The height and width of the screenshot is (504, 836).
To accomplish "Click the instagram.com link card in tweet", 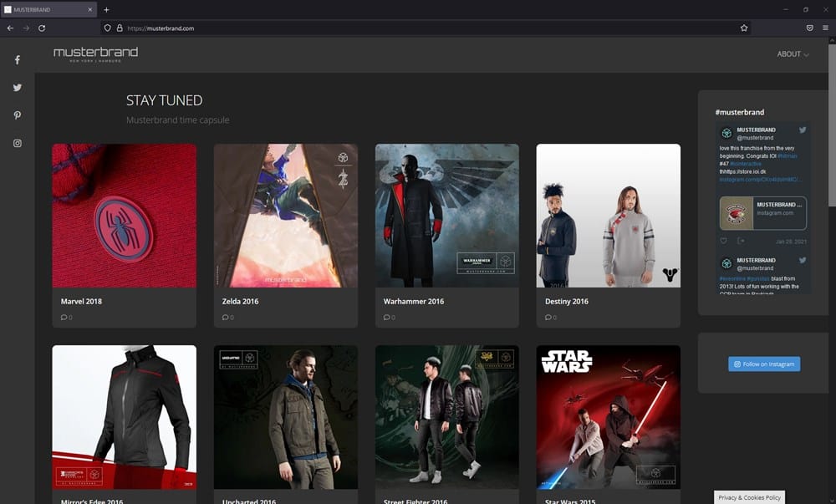I will coord(763,213).
